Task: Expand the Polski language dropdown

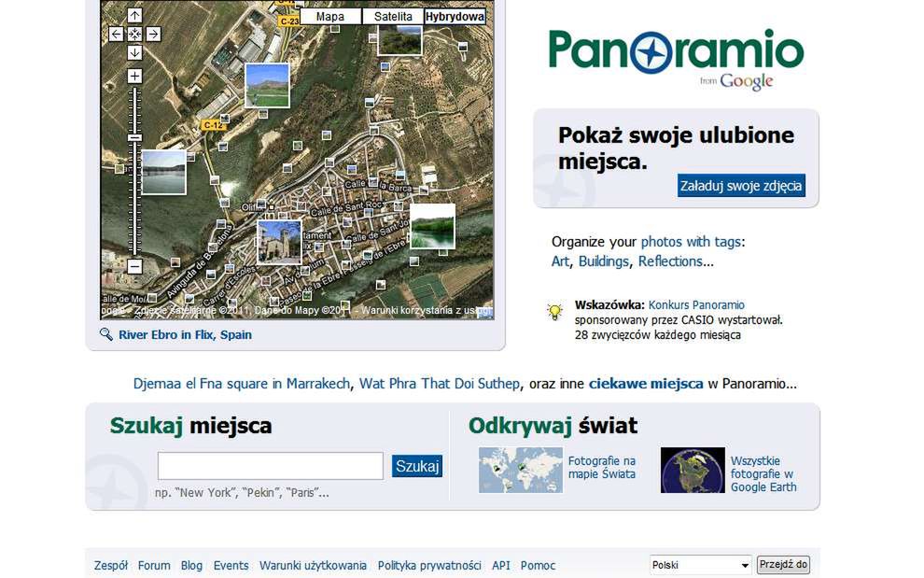Action: click(x=701, y=565)
